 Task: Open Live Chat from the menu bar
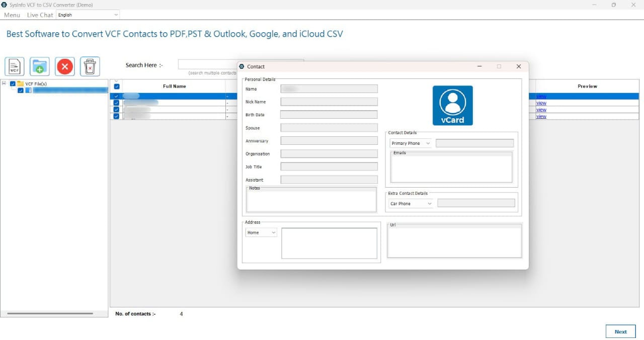(x=40, y=15)
